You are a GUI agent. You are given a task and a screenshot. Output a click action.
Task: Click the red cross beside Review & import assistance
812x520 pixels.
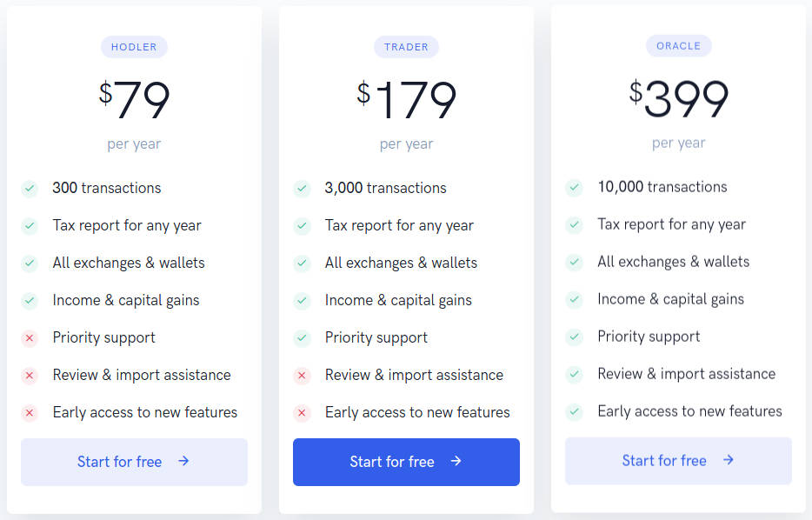click(29, 375)
